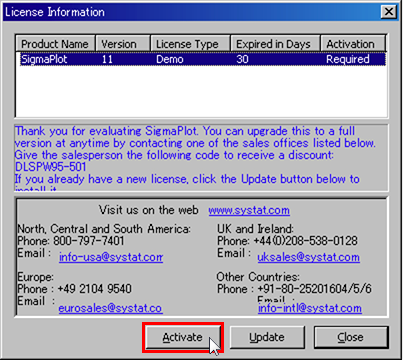The height and width of the screenshot is (360, 404).
Task: Open the uksales@systat.com email link
Action: click(x=308, y=257)
